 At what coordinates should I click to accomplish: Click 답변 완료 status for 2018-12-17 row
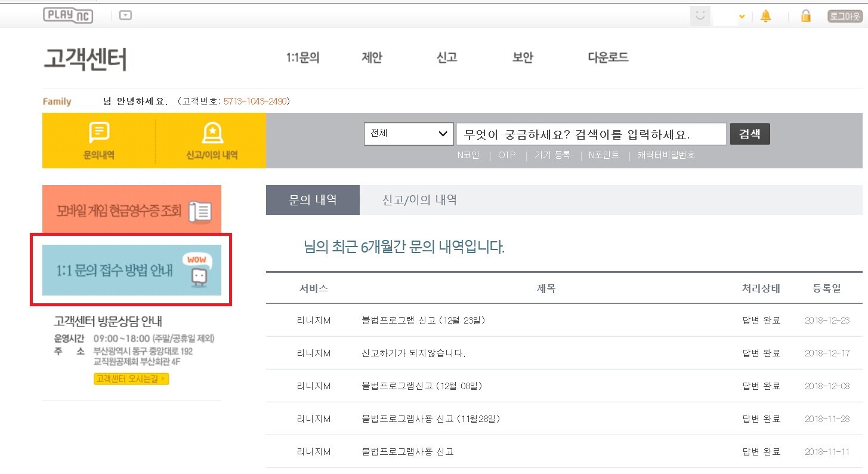pos(761,353)
